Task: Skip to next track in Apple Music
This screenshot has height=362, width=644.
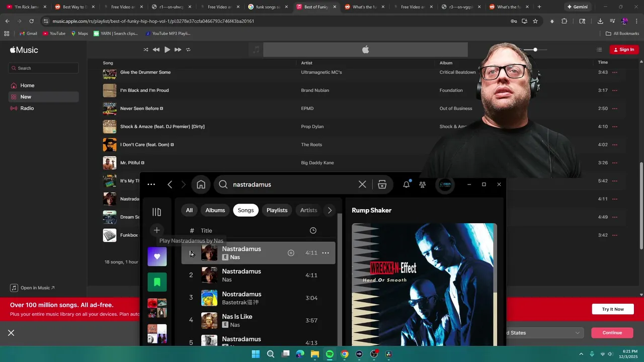Action: point(178,50)
